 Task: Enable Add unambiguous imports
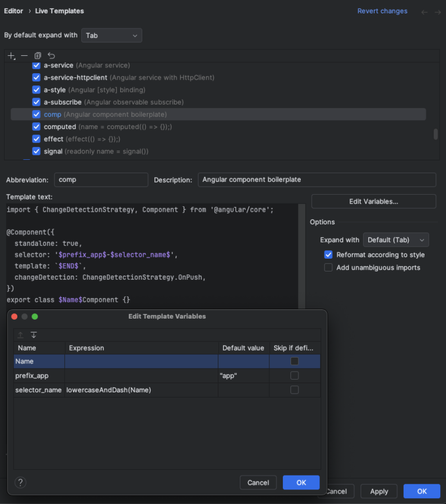click(328, 267)
